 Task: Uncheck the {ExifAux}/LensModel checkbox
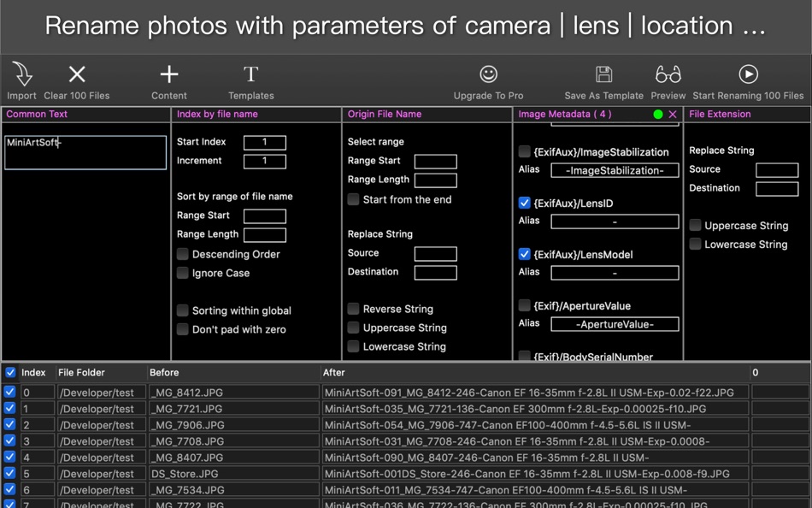click(x=525, y=254)
